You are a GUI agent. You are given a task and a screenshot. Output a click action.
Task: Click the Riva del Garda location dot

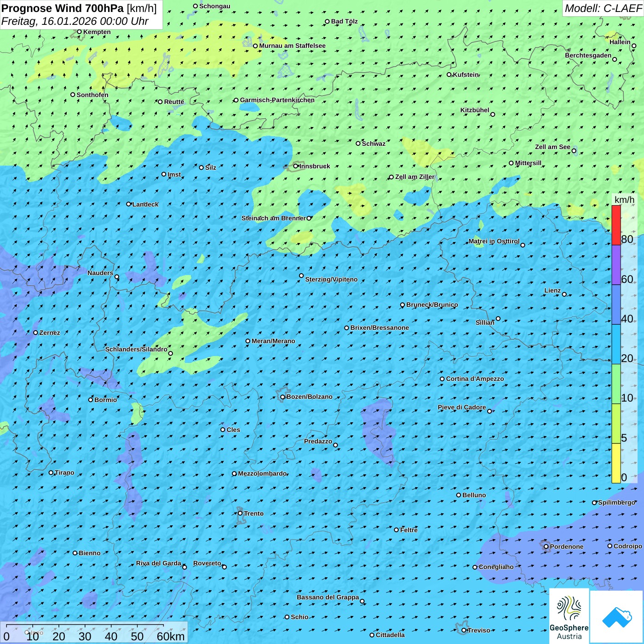pyautogui.click(x=184, y=567)
